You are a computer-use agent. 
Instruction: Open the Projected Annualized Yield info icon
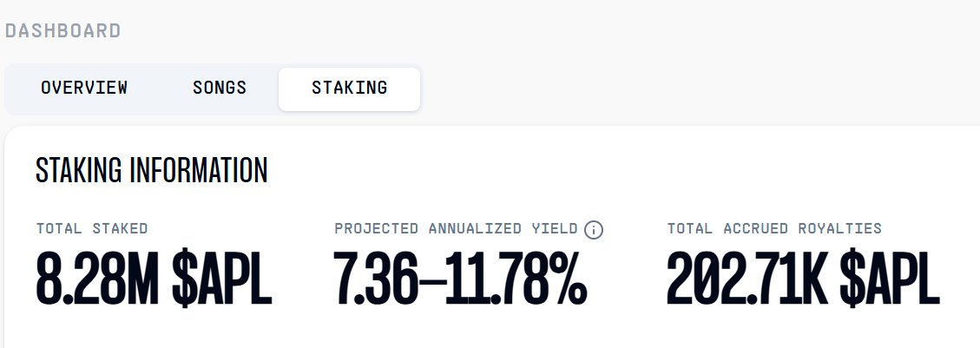[593, 230]
